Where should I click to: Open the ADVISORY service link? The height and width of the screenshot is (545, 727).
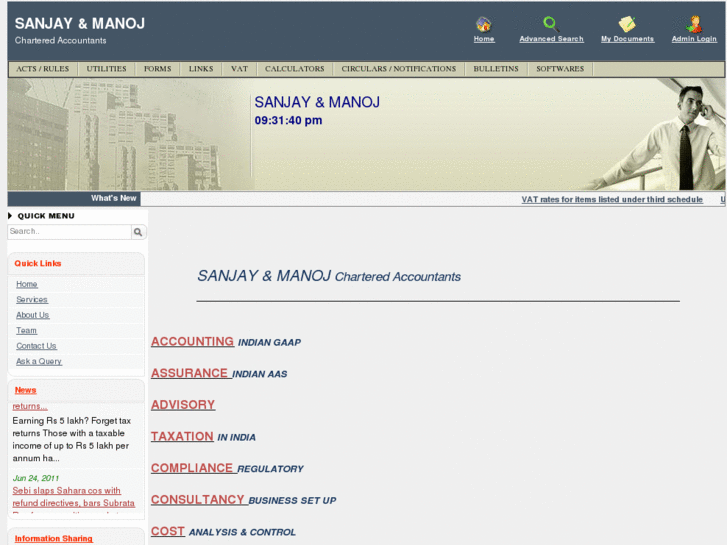(183, 405)
